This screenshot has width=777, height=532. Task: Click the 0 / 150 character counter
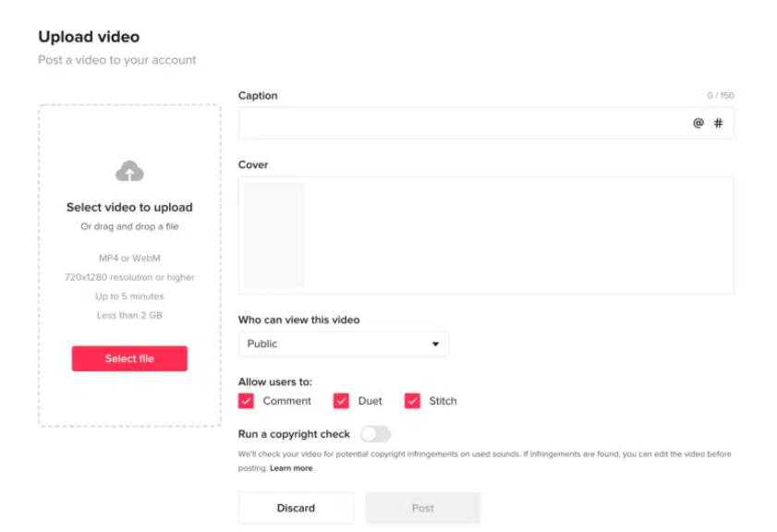coord(721,96)
